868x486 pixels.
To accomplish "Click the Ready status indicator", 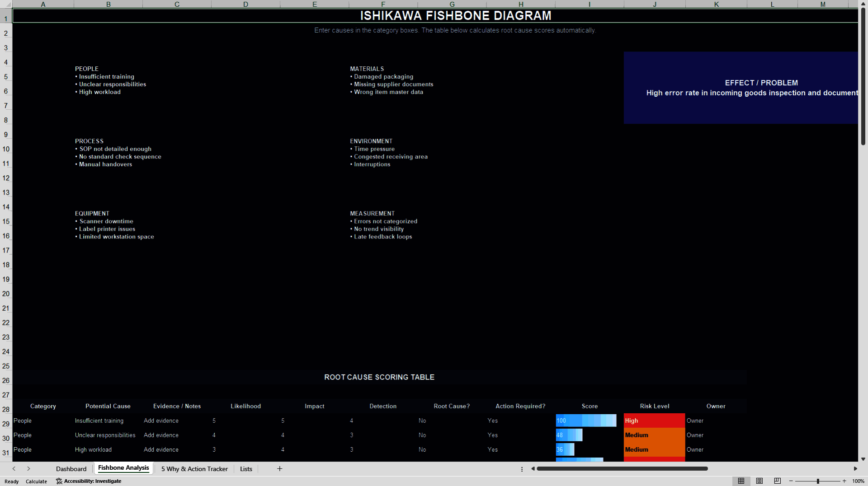I will coord(12,481).
